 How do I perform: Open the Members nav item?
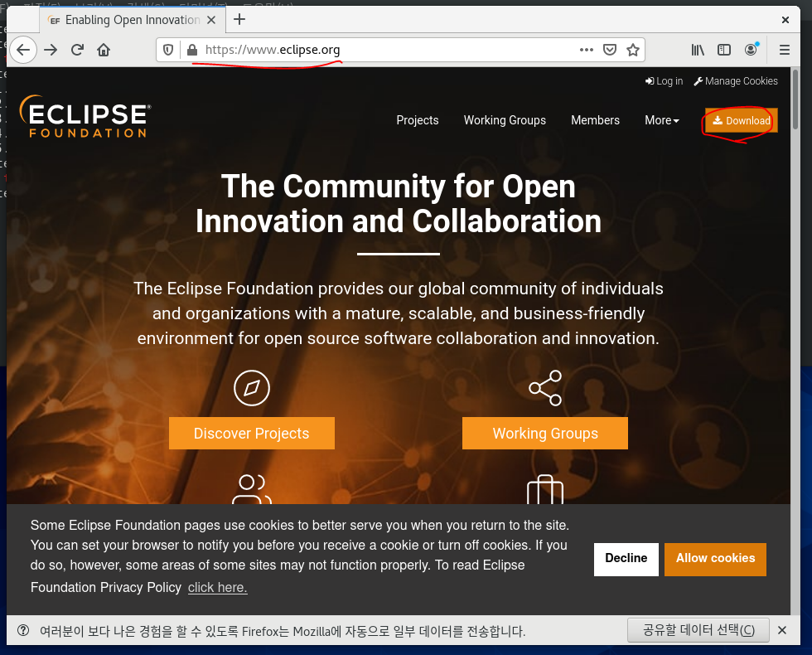click(595, 120)
